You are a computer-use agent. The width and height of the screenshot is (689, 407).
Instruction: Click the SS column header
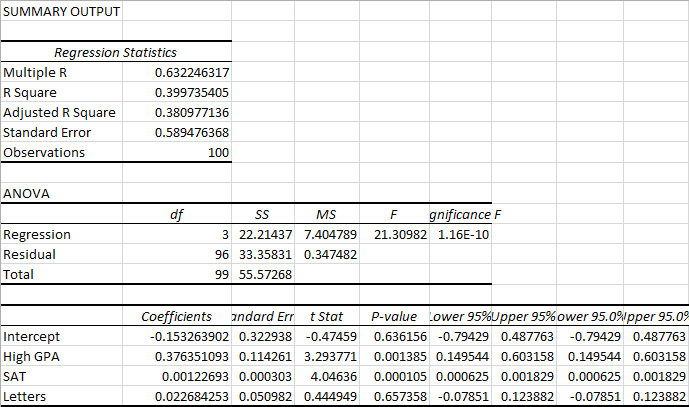click(x=263, y=214)
